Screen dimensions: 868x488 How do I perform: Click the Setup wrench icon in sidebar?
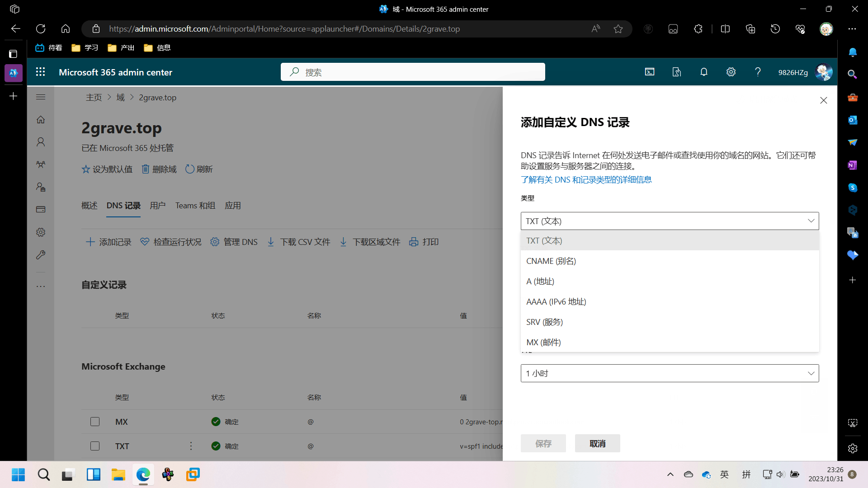41,255
